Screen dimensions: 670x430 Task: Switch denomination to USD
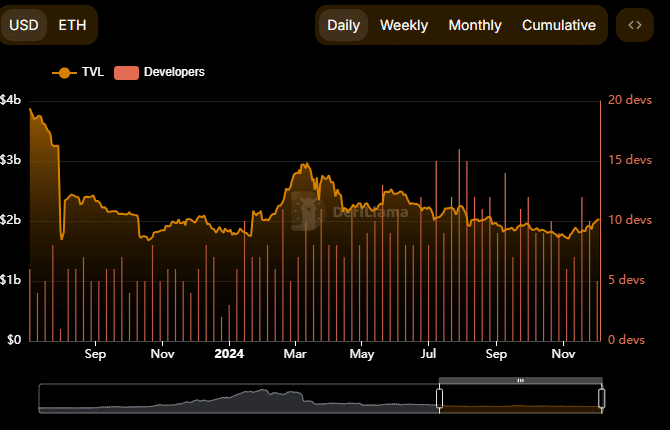coord(24,25)
